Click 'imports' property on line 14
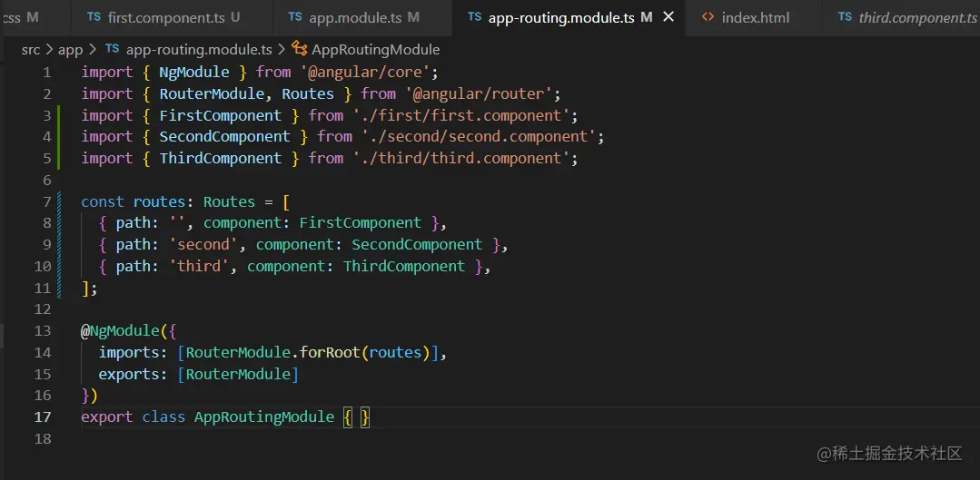 point(129,353)
